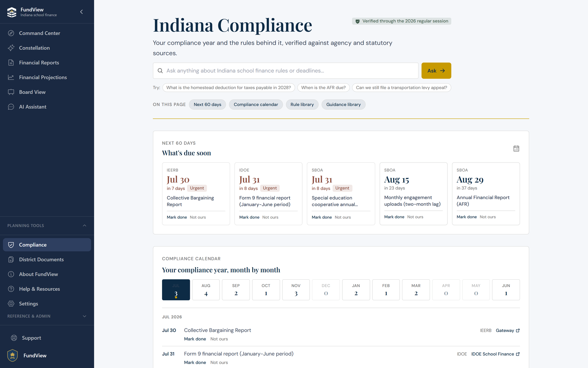Screen dimensions: 588x368
Task: Open Support in sidebar footer
Action: coord(47,338)
